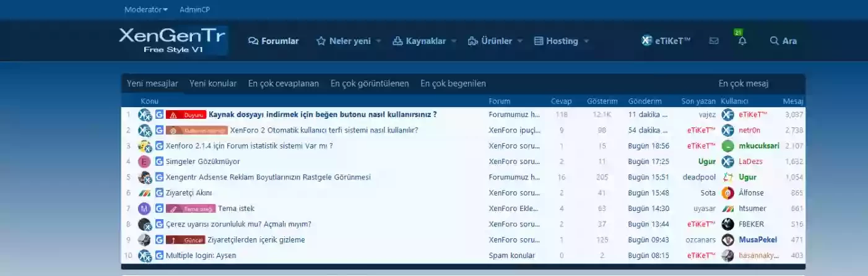The image size is (868, 276).
Task: Click the 'Tema isteği' prefix label
Action: 191,209
